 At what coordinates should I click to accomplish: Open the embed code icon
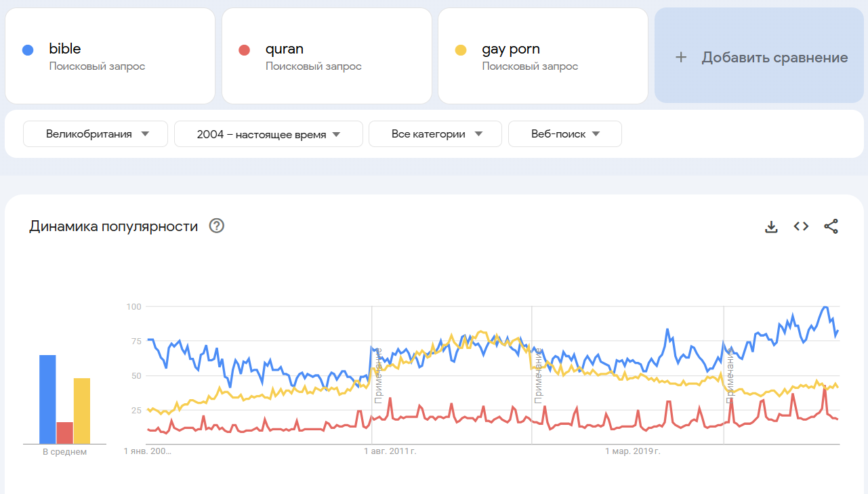coord(801,226)
